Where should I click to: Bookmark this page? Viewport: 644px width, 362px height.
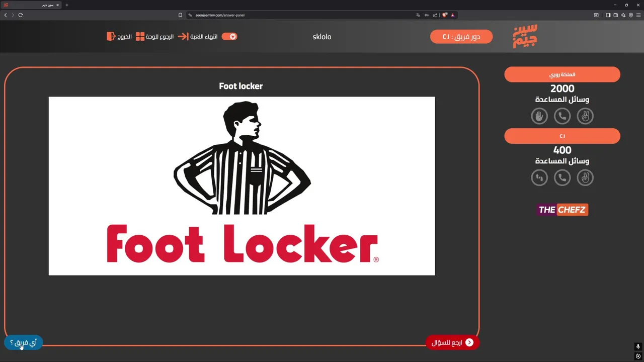(180, 15)
